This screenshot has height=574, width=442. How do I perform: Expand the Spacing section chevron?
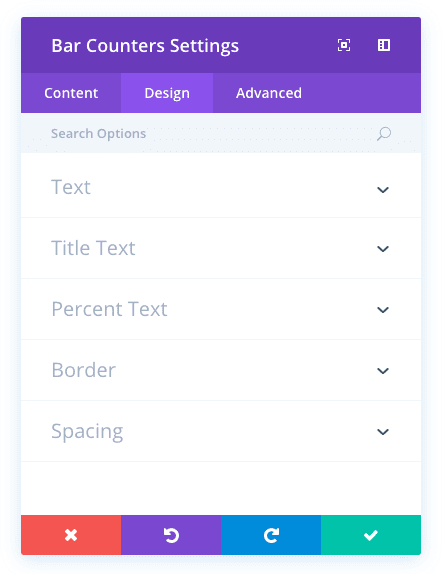(383, 432)
